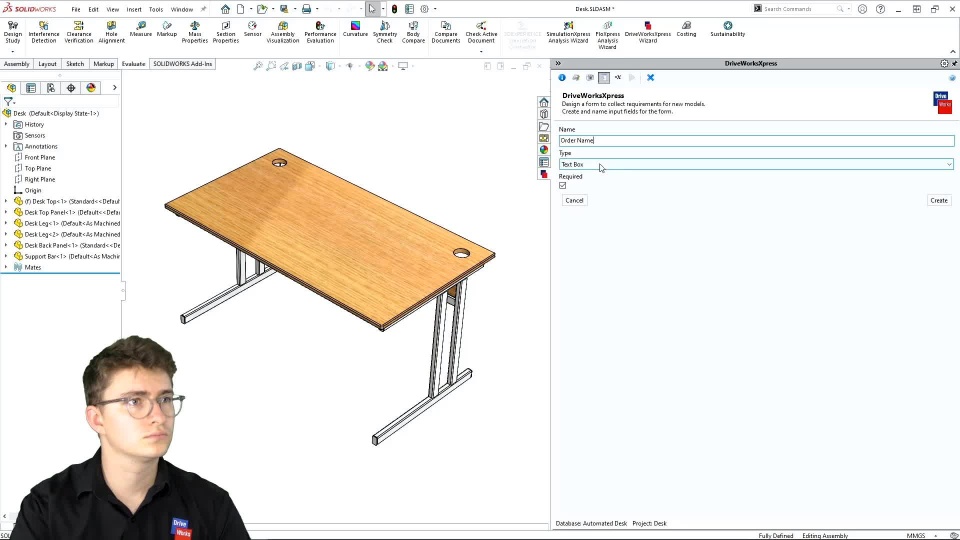This screenshot has width=960, height=540.
Task: Click Check Active Document
Action: click(x=481, y=32)
